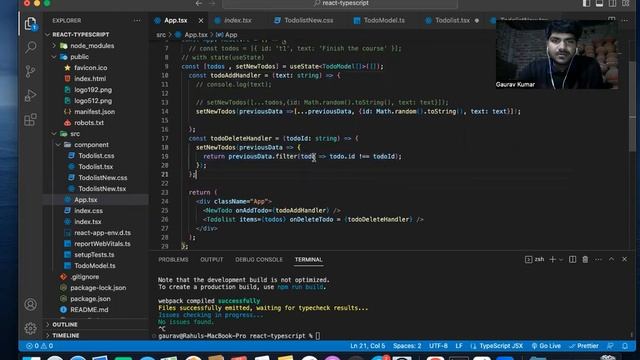Open package.json in the file tree
This screenshot has height=360, width=640.
pos(90,299)
